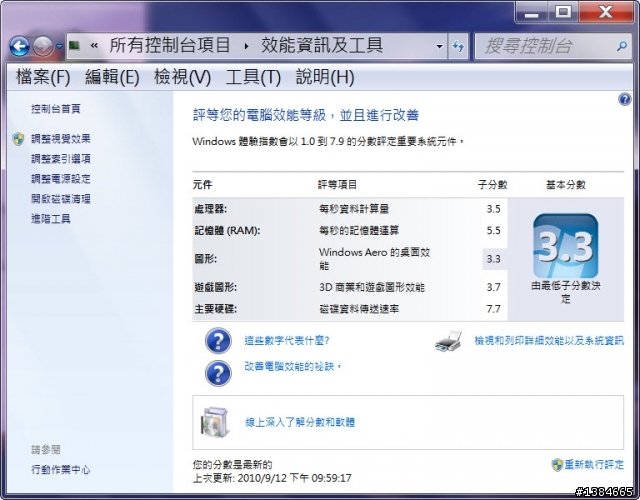Click the 評等項目 column header

[338, 185]
